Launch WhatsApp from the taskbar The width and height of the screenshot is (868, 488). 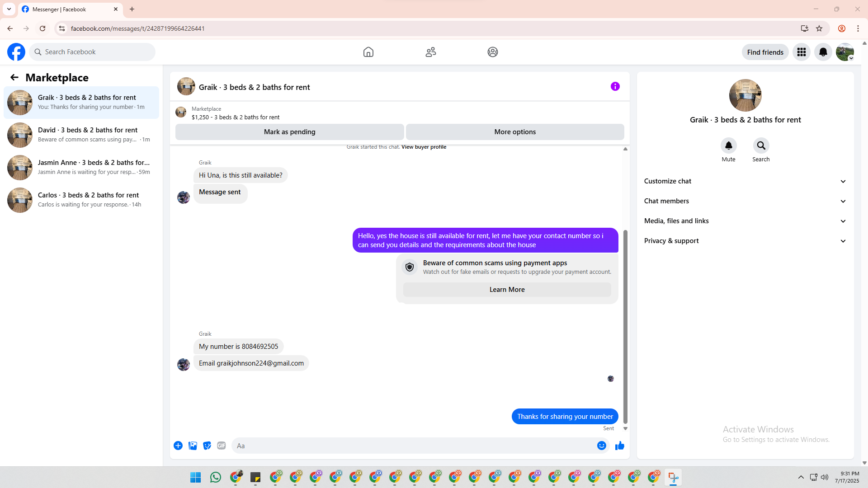[216, 477]
